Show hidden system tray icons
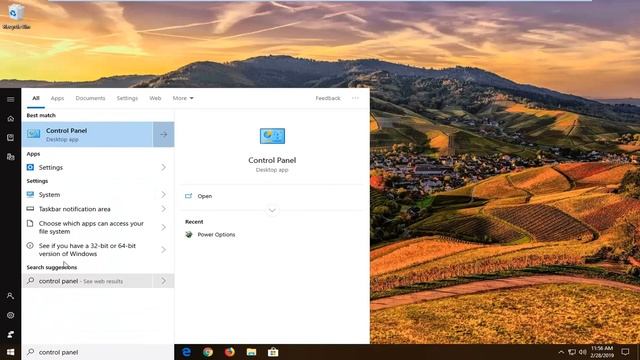This screenshot has height=360, width=640. [561, 352]
